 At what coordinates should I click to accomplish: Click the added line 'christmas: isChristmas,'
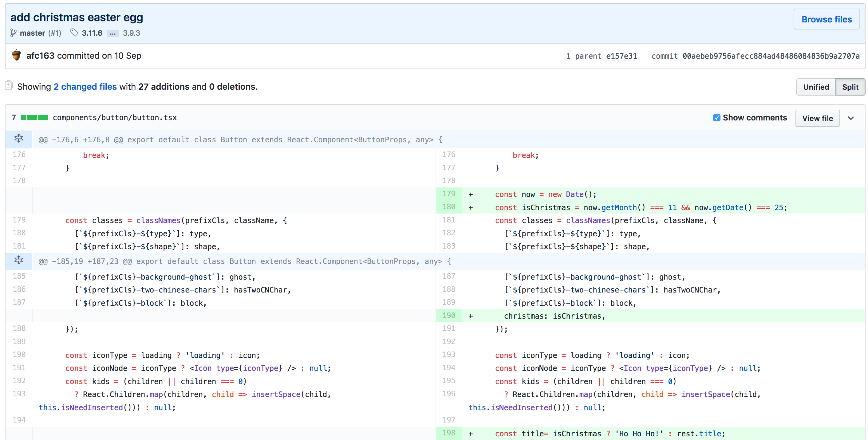coord(554,316)
